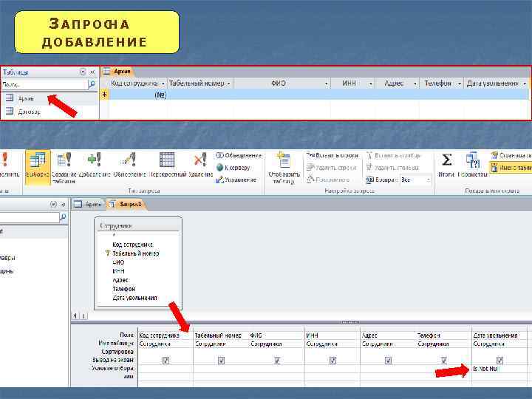Open the Адрес column header dropdown
Viewport: 532px width, 399px height.
tap(415, 83)
